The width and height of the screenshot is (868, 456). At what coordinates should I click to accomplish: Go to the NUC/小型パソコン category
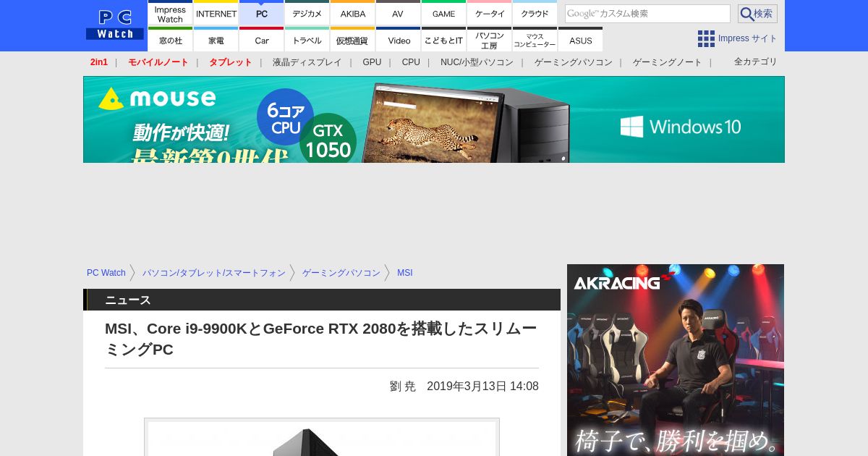pos(477,62)
